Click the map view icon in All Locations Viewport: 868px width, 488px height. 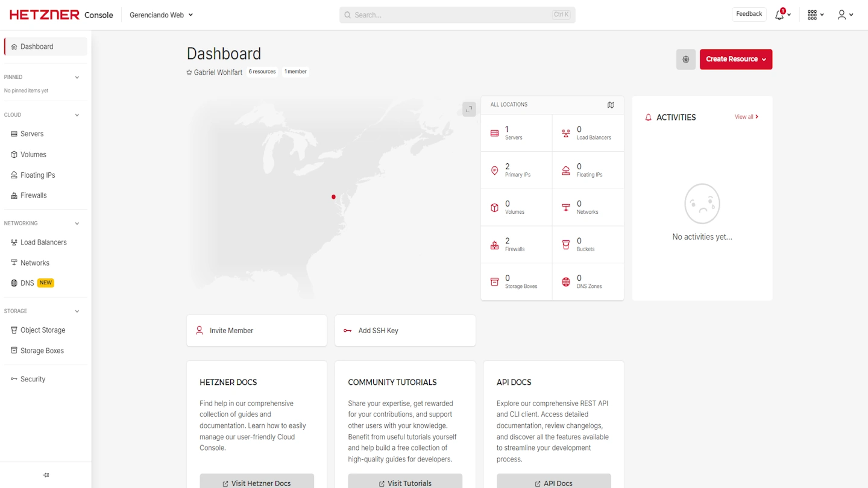click(x=611, y=105)
